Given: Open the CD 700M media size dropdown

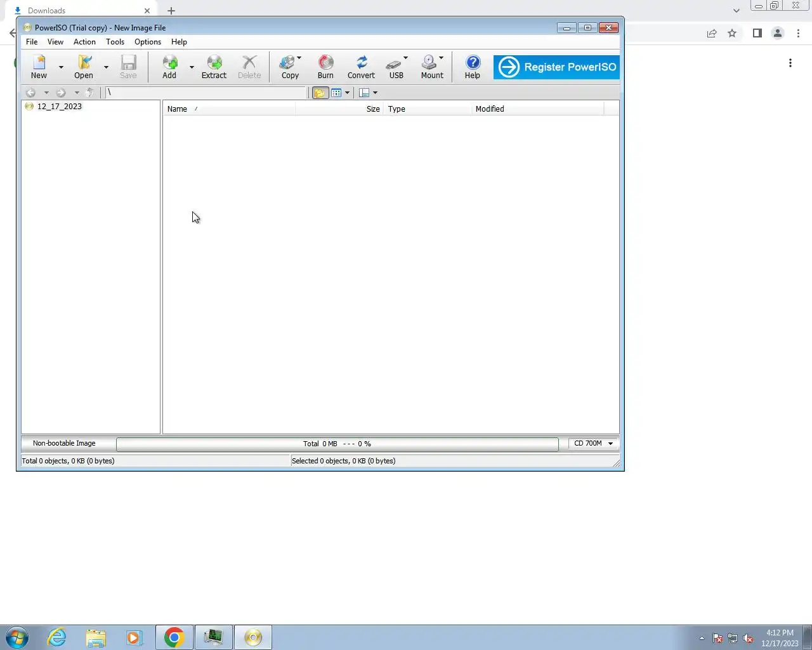Looking at the screenshot, I should [593, 443].
